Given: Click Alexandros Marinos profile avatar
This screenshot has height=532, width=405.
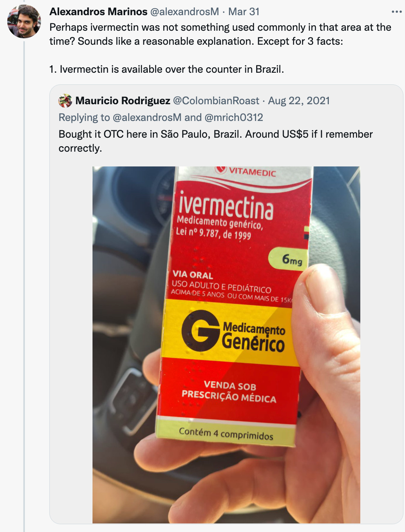Looking at the screenshot, I should click(24, 21).
